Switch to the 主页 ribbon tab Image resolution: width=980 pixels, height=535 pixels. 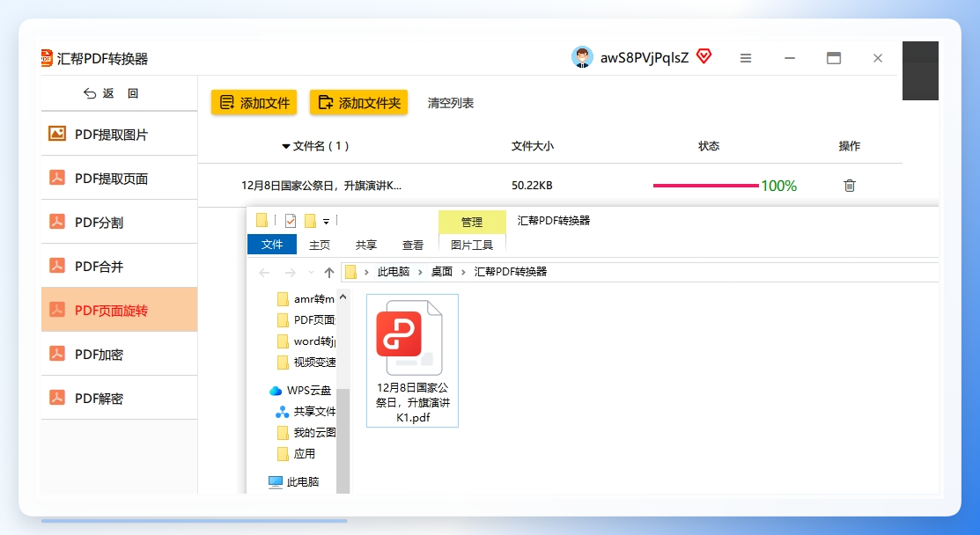coord(320,246)
